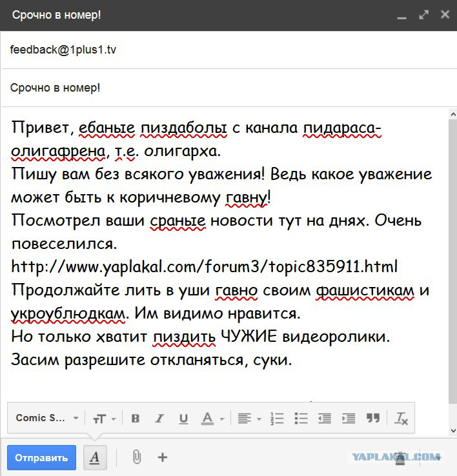This screenshot has width=457, height=476.
Task: Open insert options with plus icon
Action: tap(163, 457)
